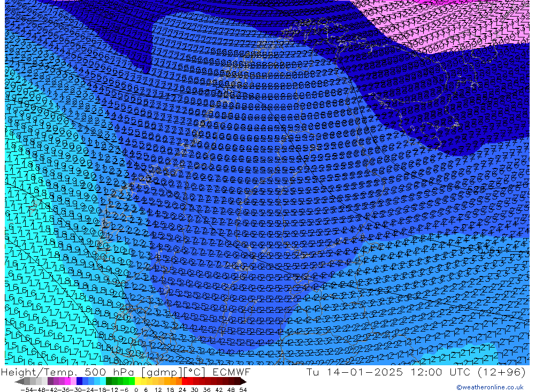Click the [°C] unit label
The image size is (535, 392).
tap(194, 372)
